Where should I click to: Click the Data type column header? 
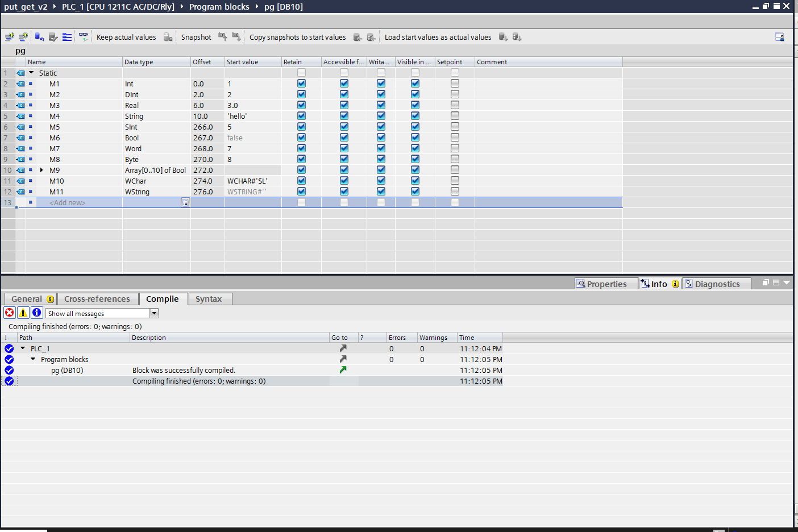point(156,62)
